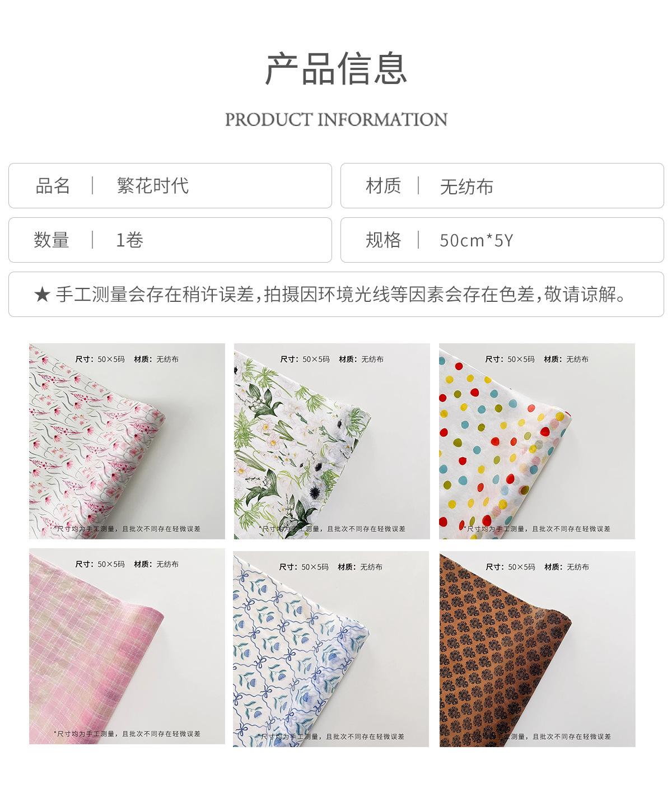
Task: Click the pink floral fabric thumbnail
Action: [127, 441]
